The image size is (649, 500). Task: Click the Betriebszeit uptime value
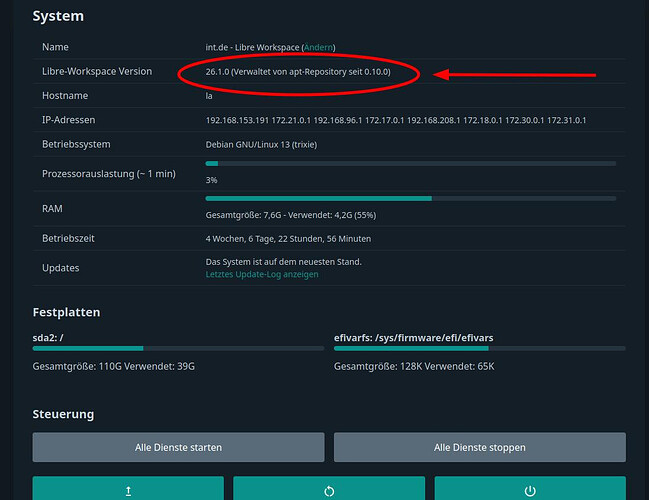pos(288,239)
